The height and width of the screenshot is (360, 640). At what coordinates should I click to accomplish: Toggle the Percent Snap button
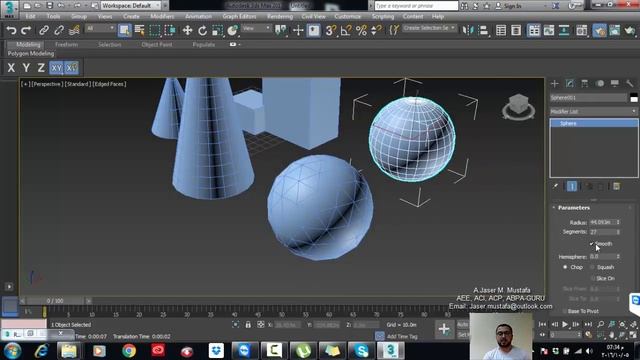click(x=361, y=30)
